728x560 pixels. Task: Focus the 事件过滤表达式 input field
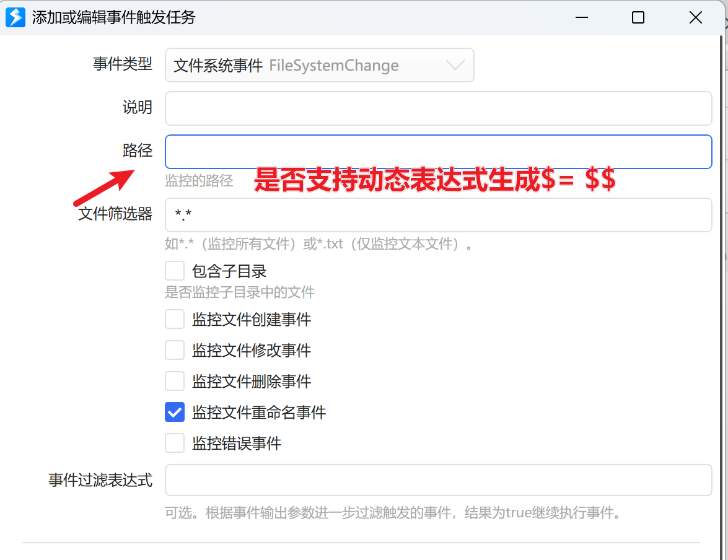438,480
